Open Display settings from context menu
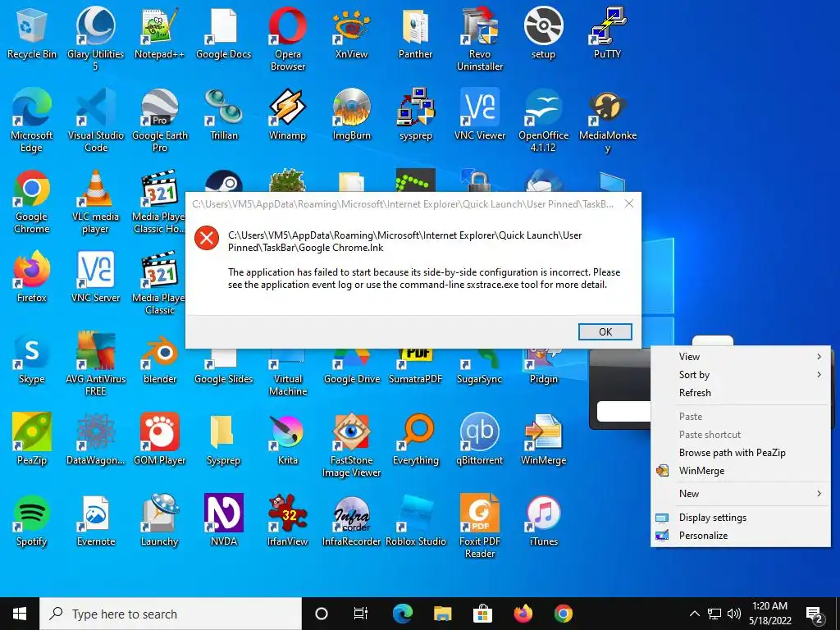840x630 pixels. [x=741, y=518]
